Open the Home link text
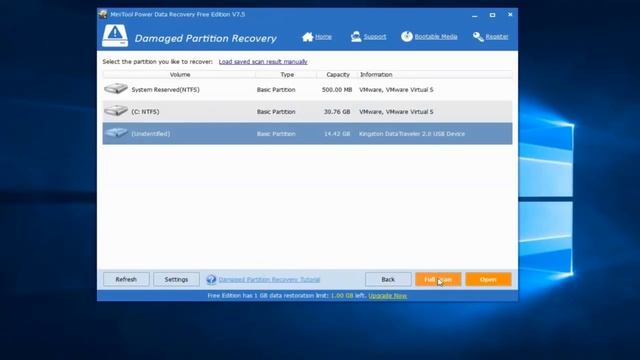Viewport: 640px width, 360px height. click(x=323, y=37)
